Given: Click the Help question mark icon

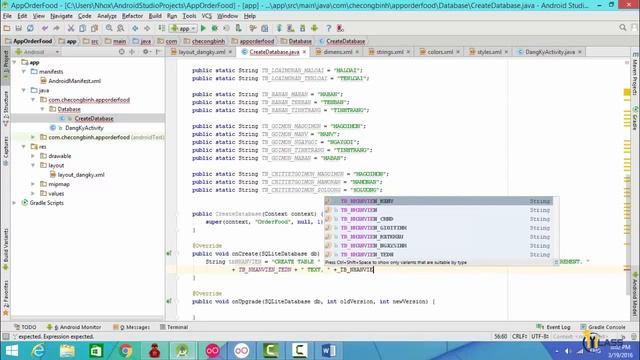Looking at the screenshot, I should click(329, 28).
